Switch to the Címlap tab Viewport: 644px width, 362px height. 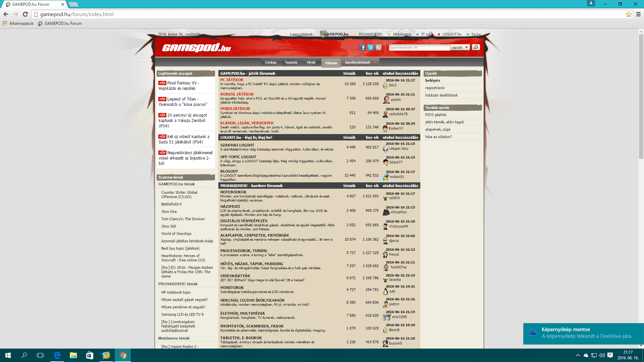(x=271, y=62)
